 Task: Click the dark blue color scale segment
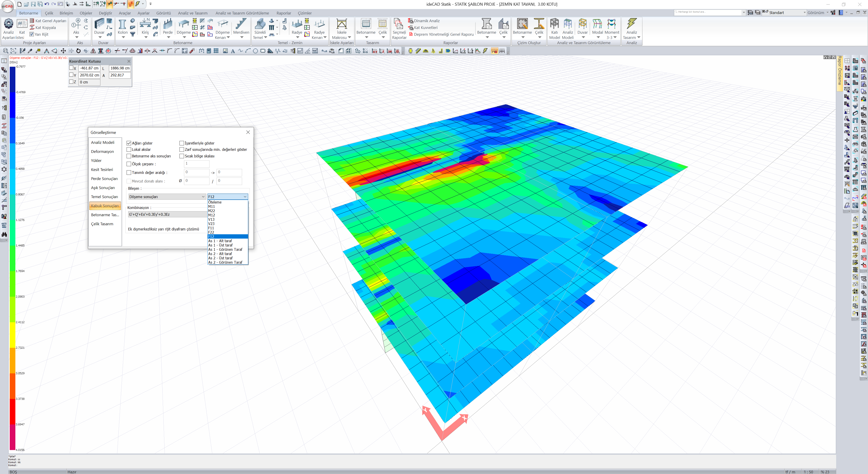[12, 79]
